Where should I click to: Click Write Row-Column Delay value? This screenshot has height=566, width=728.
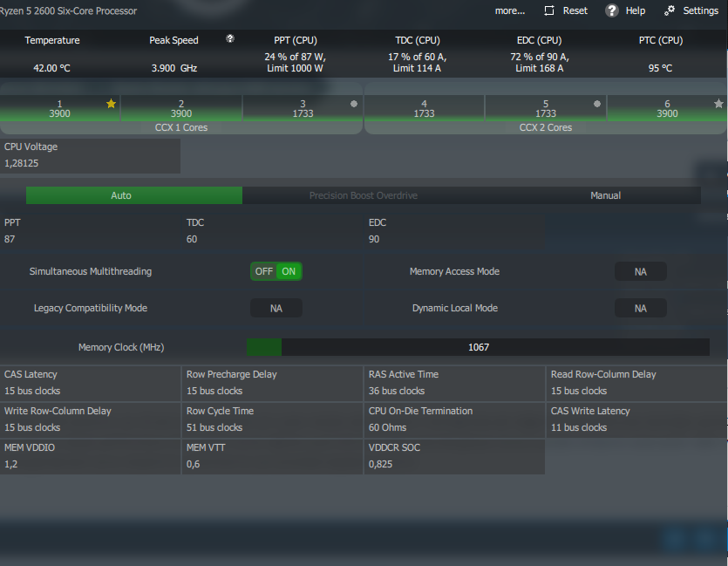[32, 427]
